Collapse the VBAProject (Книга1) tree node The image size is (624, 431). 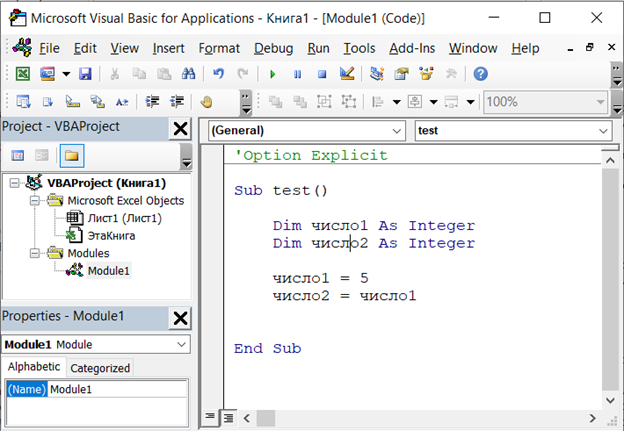point(14,183)
